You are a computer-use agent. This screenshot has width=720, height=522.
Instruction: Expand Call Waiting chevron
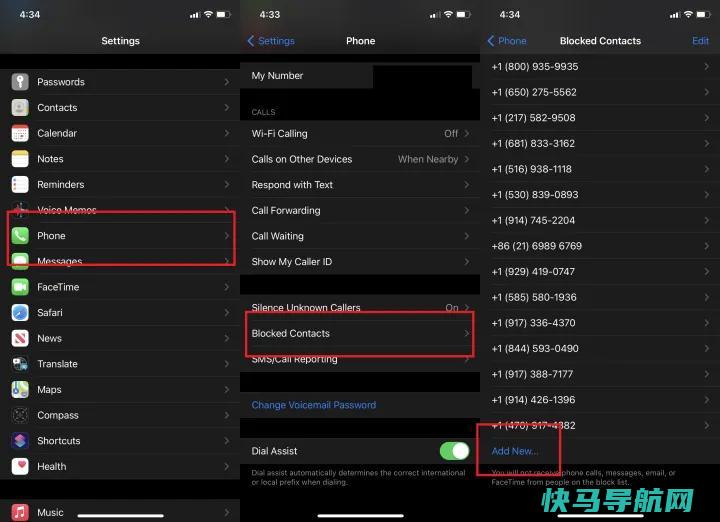coord(467,236)
